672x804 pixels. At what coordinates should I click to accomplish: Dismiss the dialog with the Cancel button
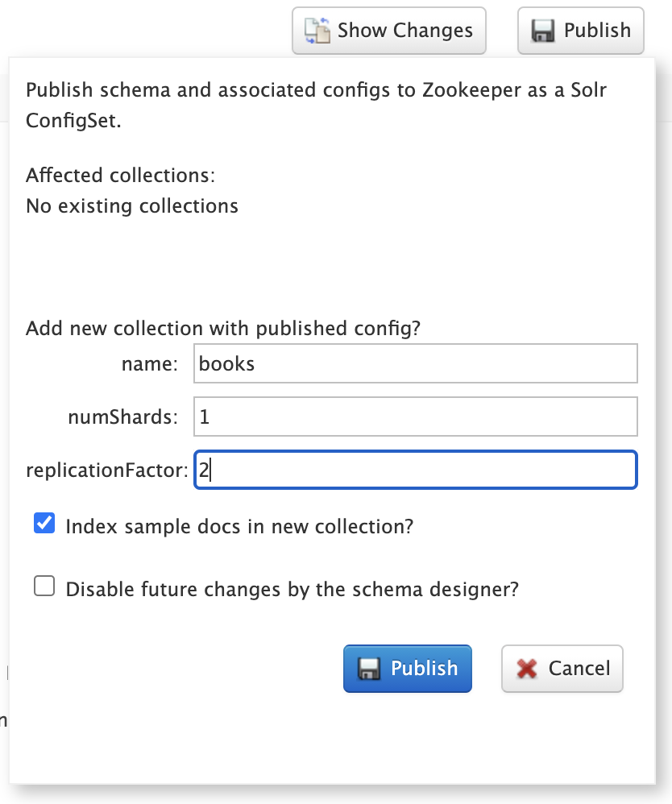[579, 669]
